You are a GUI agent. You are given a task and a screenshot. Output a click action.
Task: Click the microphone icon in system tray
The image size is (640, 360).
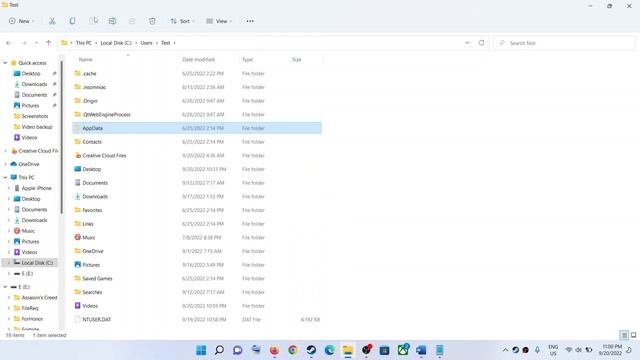tap(537, 350)
